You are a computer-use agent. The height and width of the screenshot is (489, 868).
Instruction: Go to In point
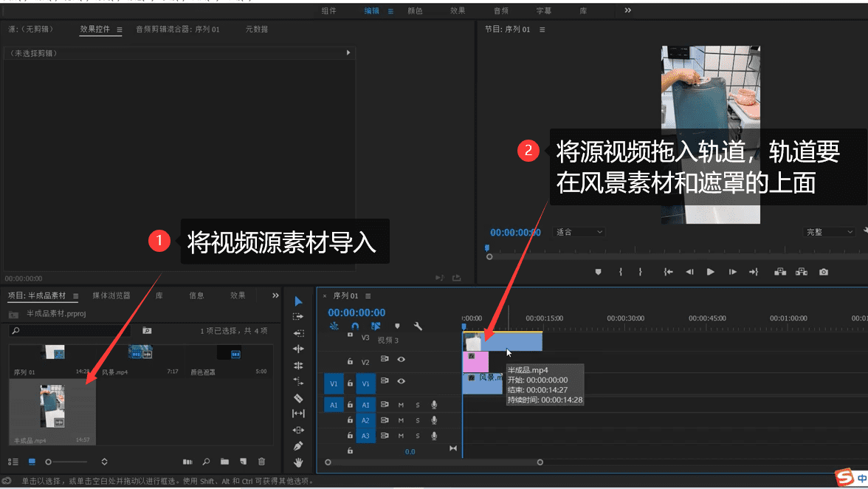[x=668, y=272]
